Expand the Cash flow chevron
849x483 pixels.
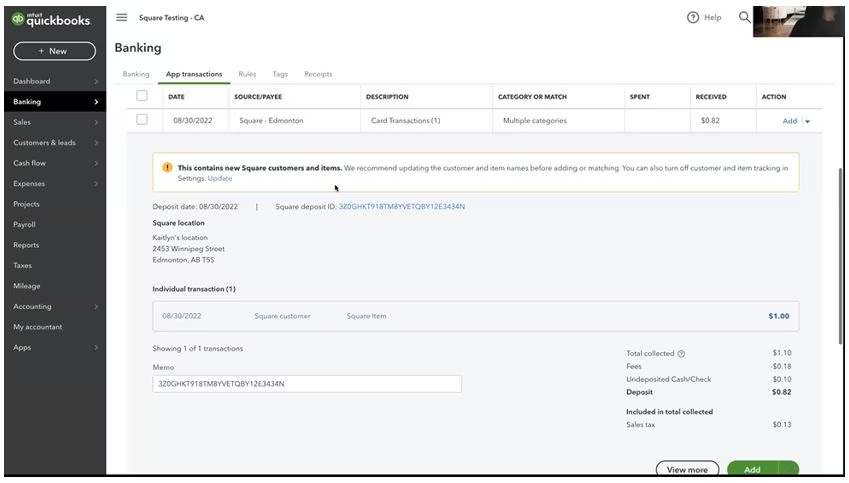click(x=96, y=164)
